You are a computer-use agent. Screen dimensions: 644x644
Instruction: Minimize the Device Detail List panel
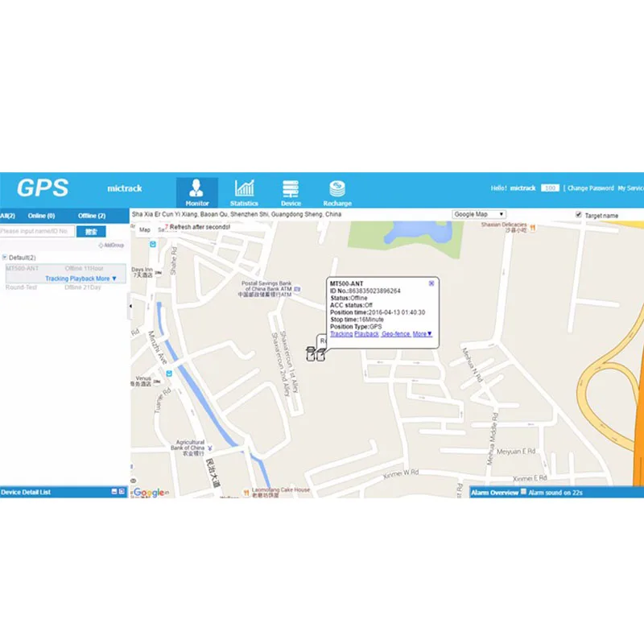pos(114,491)
